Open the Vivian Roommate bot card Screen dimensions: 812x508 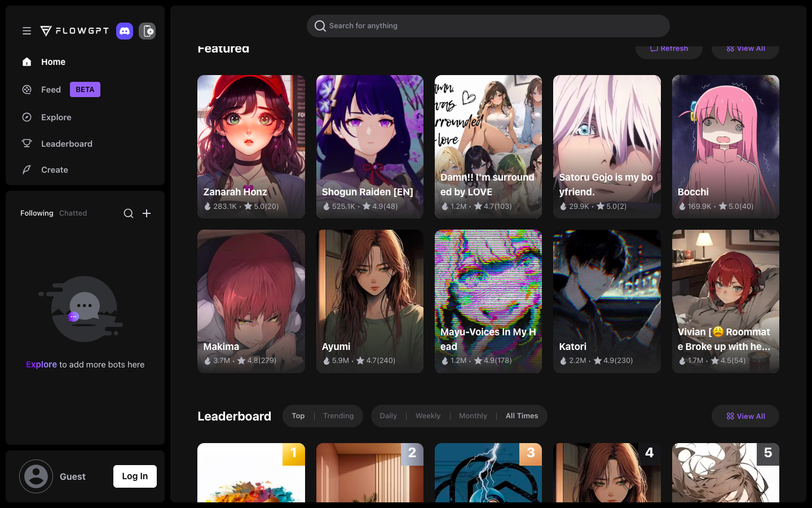pos(726,301)
